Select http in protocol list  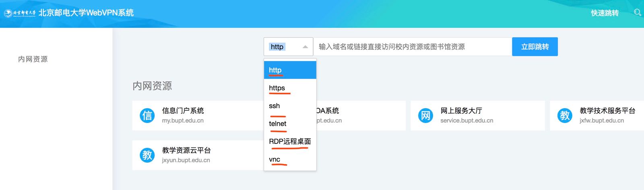(290, 70)
